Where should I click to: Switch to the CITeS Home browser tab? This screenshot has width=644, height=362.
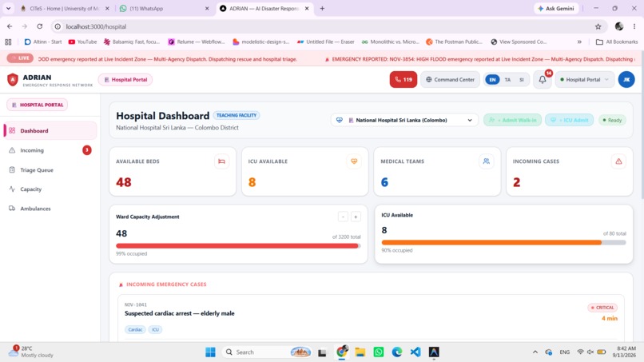(x=65, y=9)
